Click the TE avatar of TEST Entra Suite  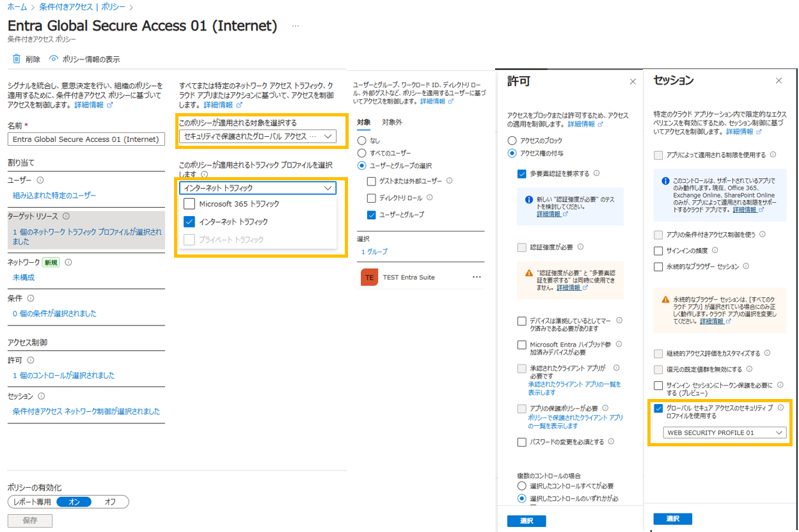coord(369,277)
